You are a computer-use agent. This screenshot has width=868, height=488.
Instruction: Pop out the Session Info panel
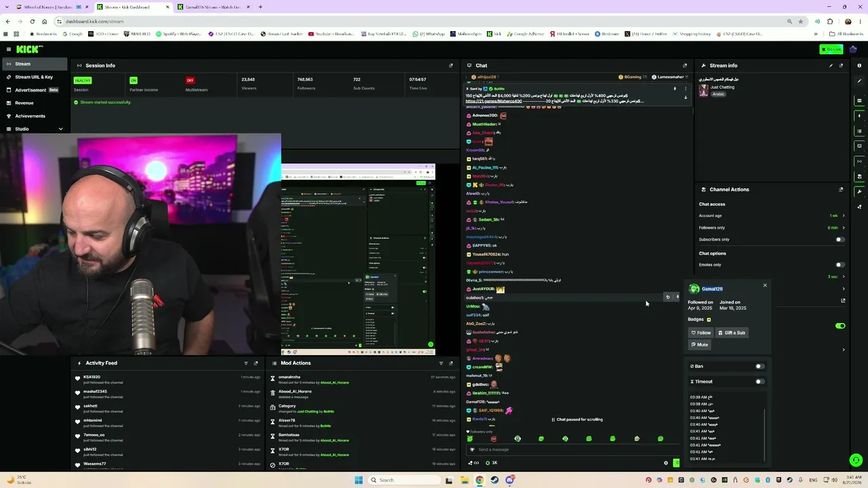[x=451, y=66]
